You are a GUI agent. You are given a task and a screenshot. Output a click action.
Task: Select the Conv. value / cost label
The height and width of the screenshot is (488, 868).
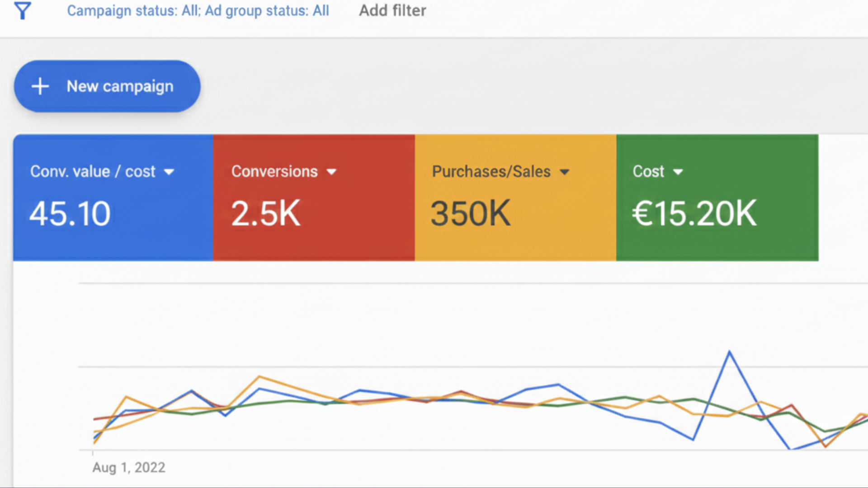93,172
